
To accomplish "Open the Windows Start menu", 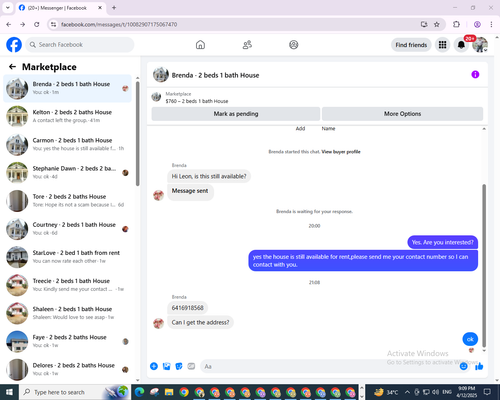I will (x=9, y=392).
